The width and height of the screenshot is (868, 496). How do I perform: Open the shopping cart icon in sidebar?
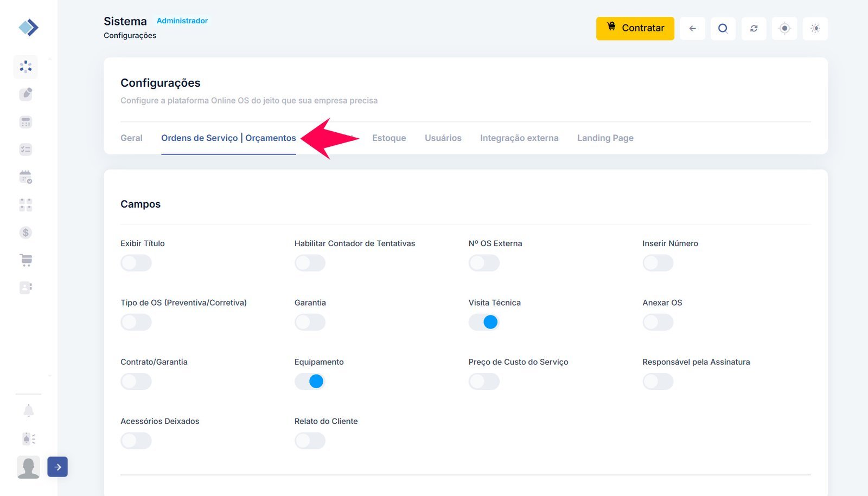tap(25, 260)
